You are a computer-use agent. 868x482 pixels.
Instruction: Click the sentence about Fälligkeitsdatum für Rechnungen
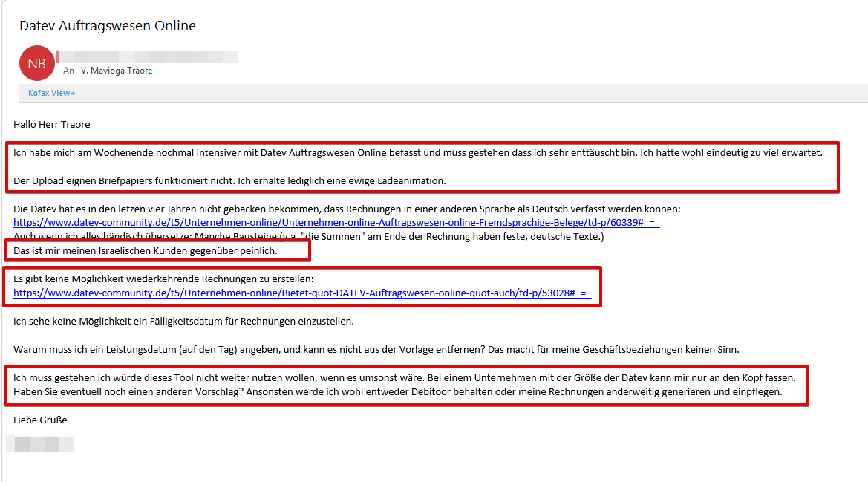coord(183,321)
